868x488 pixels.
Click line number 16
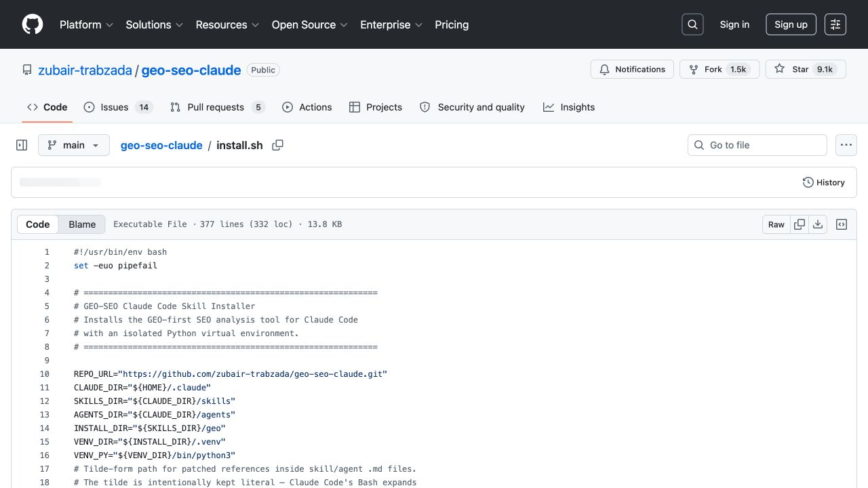click(x=45, y=455)
